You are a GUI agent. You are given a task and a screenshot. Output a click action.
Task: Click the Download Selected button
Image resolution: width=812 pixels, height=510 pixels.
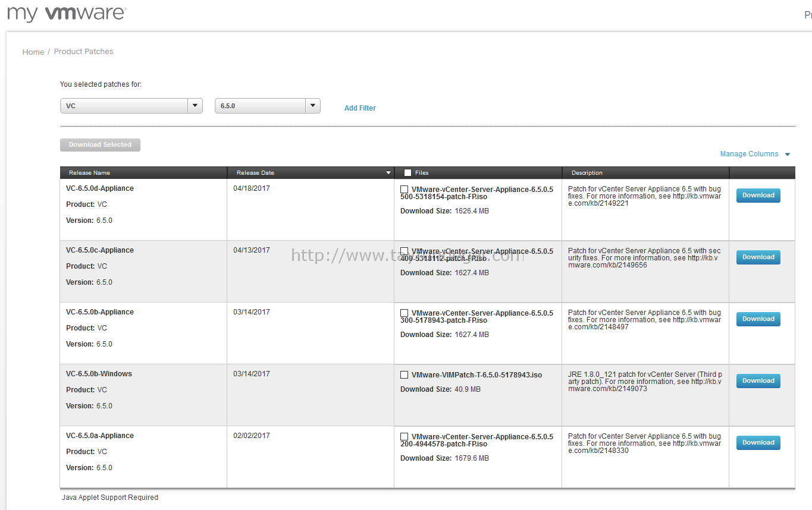[x=100, y=145]
